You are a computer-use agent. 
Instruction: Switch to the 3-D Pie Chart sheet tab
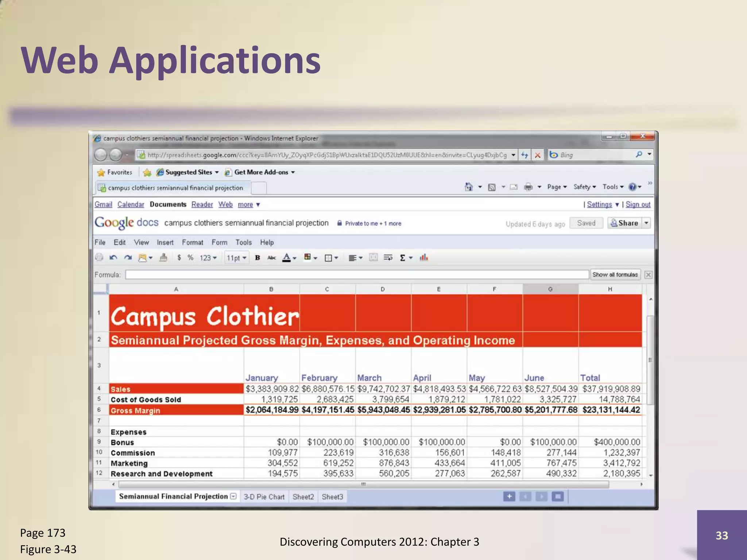point(264,497)
